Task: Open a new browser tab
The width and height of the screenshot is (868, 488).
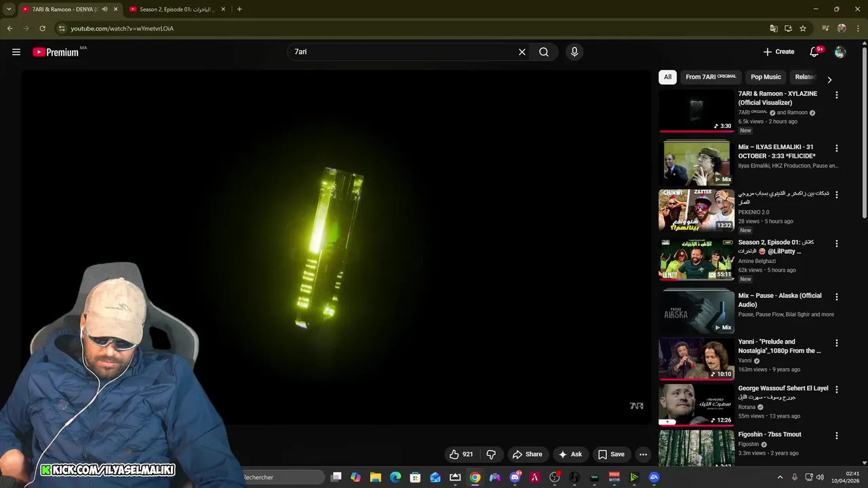Action: pyautogui.click(x=239, y=9)
